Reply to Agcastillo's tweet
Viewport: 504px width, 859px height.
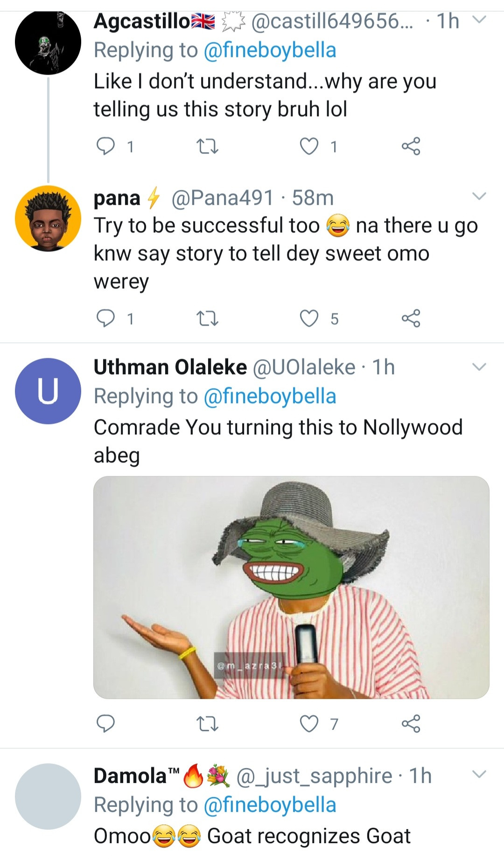(x=105, y=147)
